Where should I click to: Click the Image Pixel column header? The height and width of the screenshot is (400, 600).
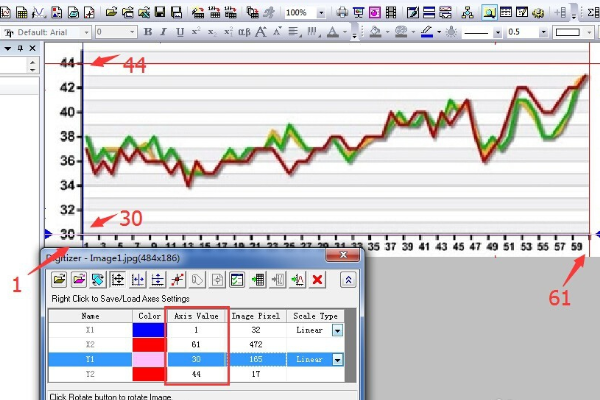click(x=256, y=316)
